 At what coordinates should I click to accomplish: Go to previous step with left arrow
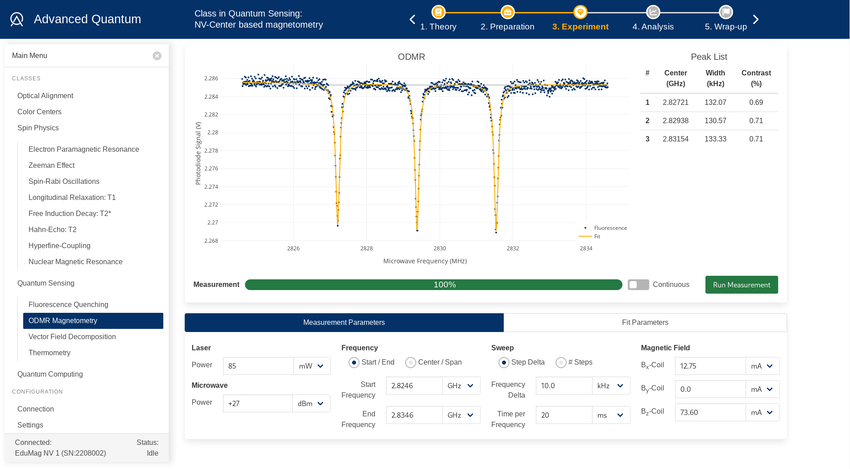(x=411, y=19)
